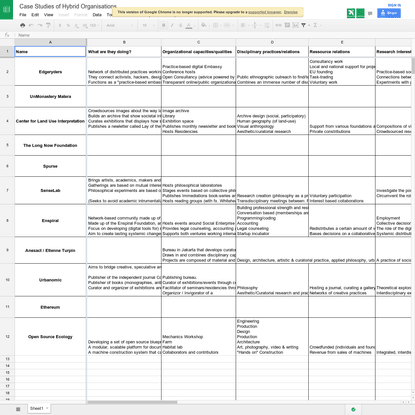Image resolution: width=415 pixels, height=415 pixels.
Task: Select the Open Source Ecology cell
Action: tap(50, 337)
